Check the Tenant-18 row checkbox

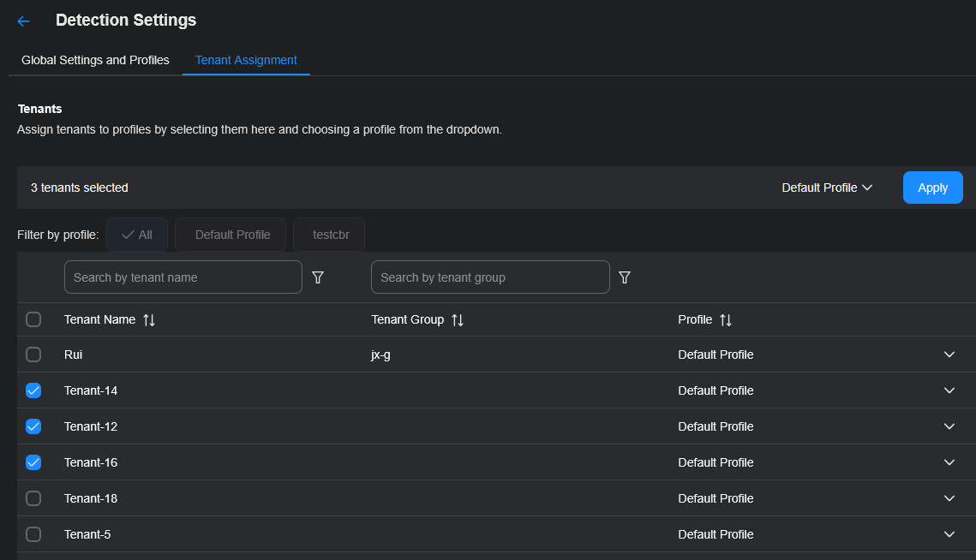(x=33, y=498)
